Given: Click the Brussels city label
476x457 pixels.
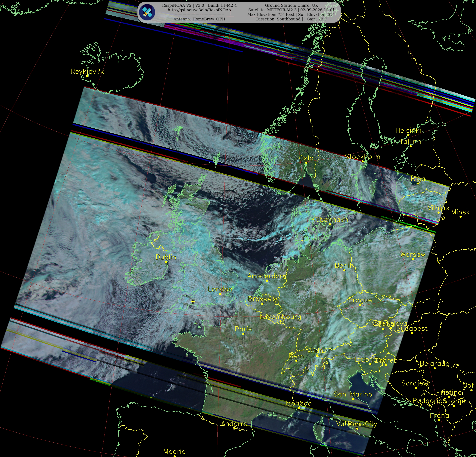Looking at the screenshot, I should pyautogui.click(x=262, y=299).
